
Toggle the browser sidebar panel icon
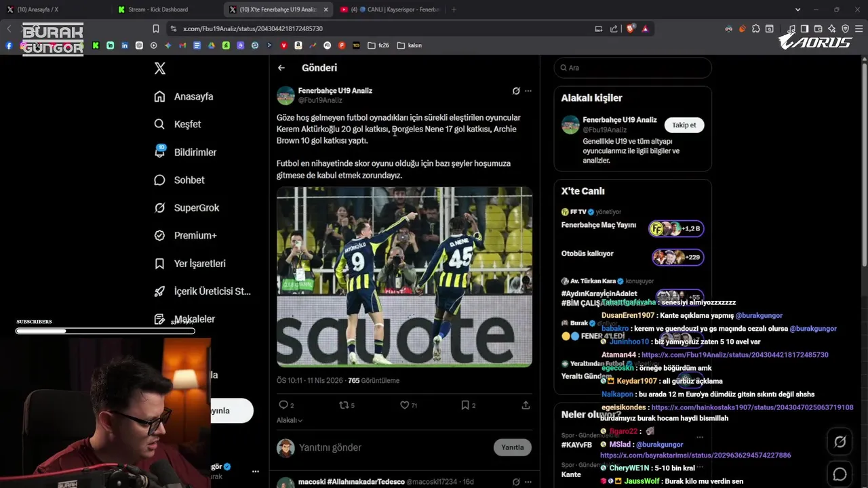(804, 28)
